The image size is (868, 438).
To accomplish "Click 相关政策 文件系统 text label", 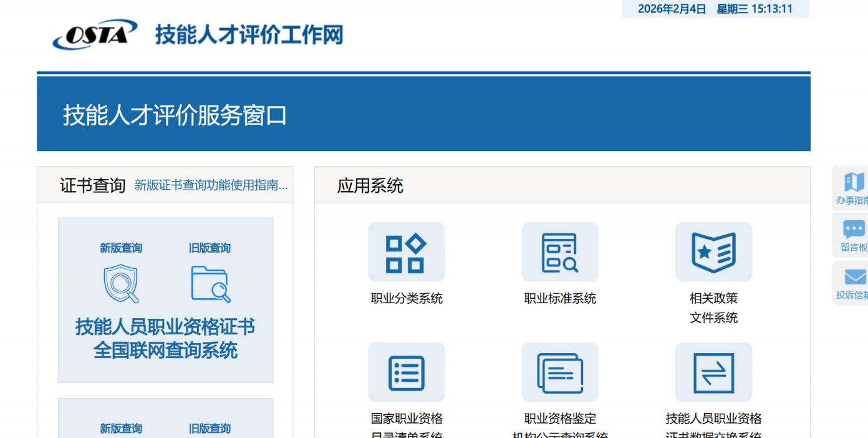I will tap(713, 308).
